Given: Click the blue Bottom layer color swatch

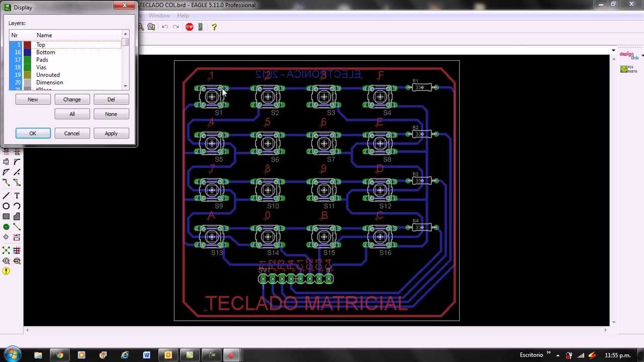Looking at the screenshot, I should [x=27, y=52].
